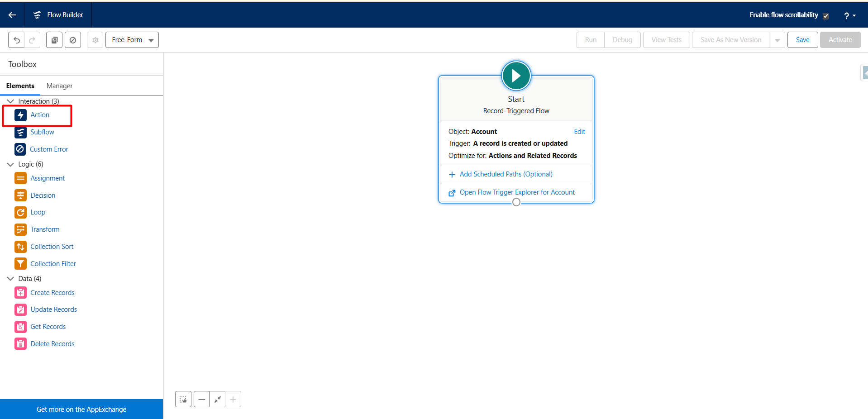This screenshot has width=868, height=419.
Task: Click the Start element connector node
Action: 516,202
